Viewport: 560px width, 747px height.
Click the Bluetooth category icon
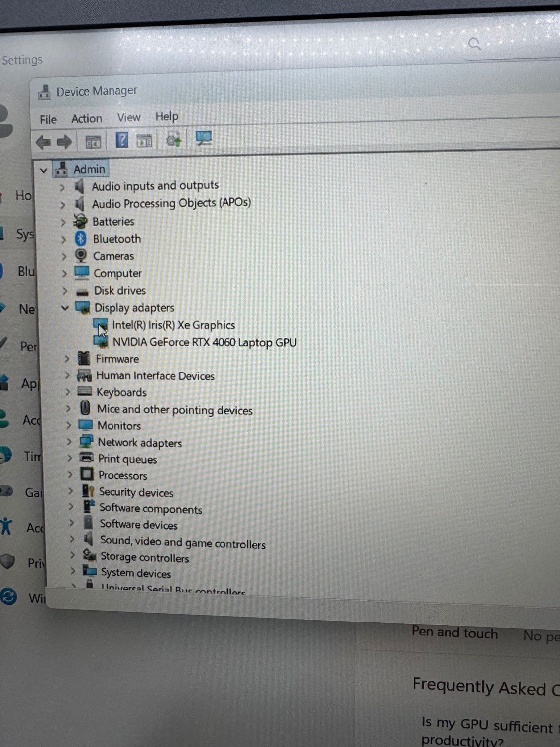(x=81, y=239)
